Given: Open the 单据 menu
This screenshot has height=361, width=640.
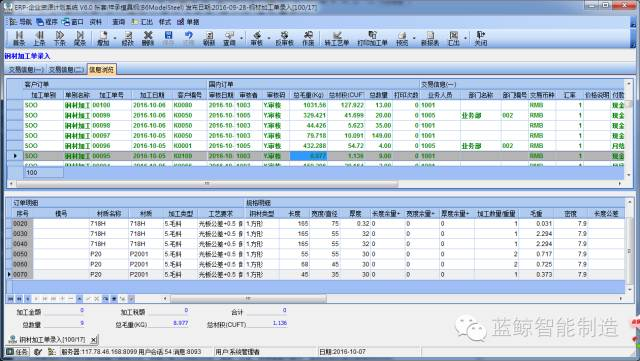Looking at the screenshot, I should 189,22.
